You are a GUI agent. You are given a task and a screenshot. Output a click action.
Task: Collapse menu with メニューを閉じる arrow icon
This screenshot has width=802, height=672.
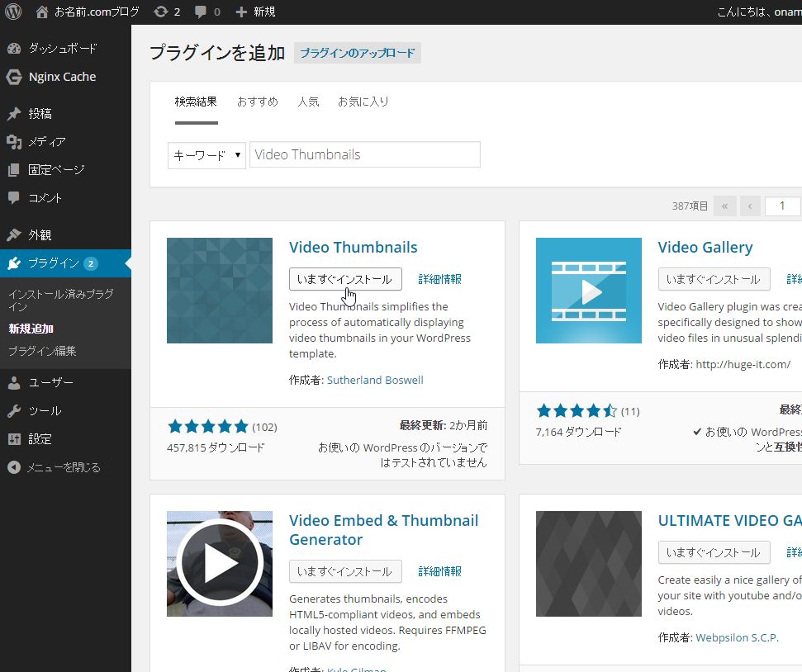click(x=14, y=467)
